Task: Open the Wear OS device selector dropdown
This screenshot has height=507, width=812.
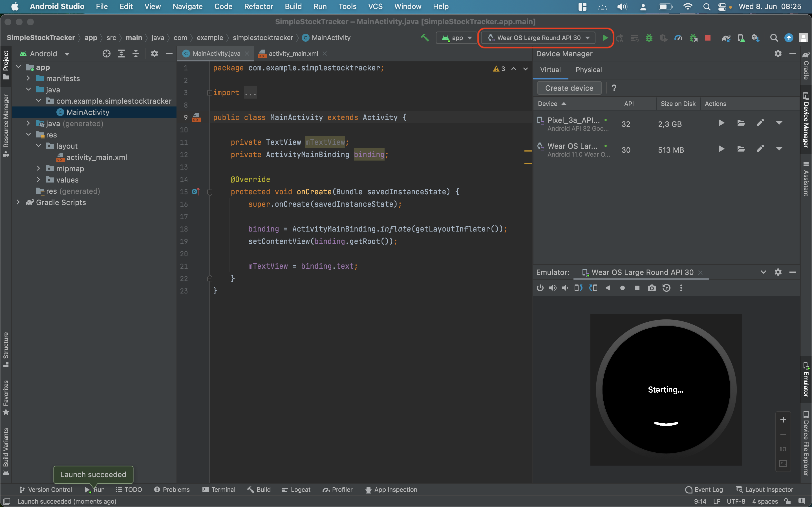Action: (539, 38)
